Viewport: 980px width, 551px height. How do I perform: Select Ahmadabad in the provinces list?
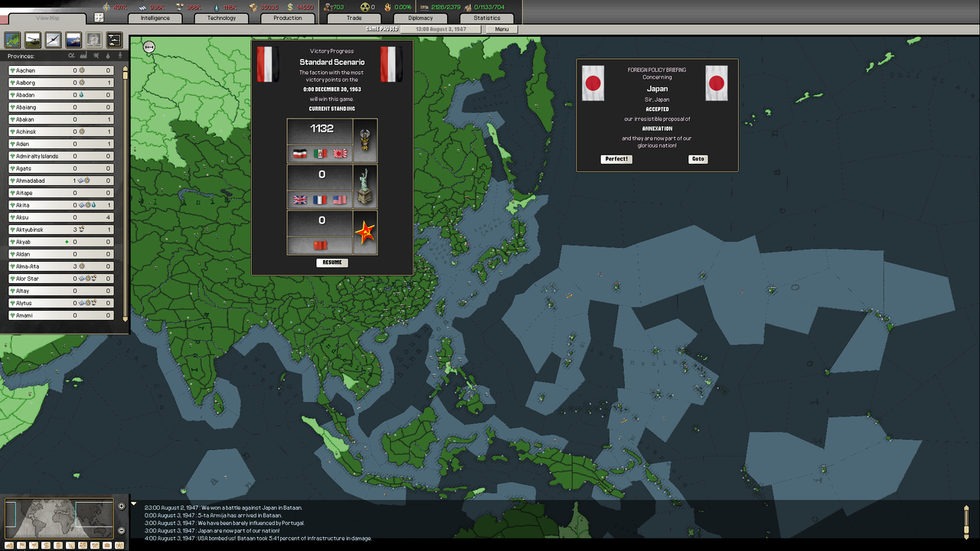click(61, 181)
